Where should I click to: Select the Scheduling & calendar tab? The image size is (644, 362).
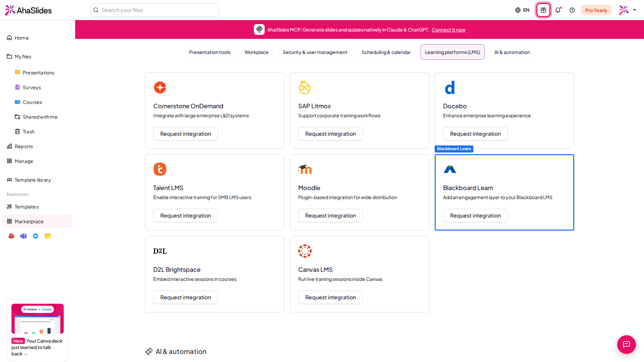coord(386,52)
